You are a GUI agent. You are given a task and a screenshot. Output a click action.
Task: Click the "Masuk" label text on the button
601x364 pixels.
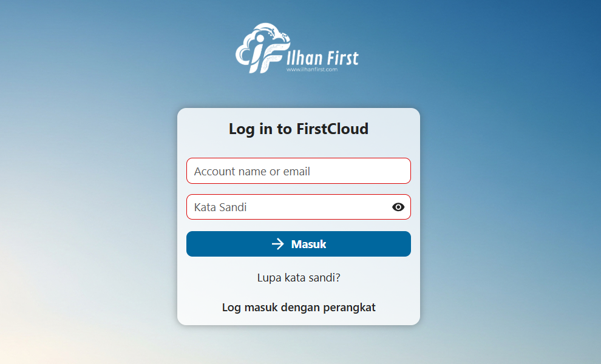tap(308, 244)
